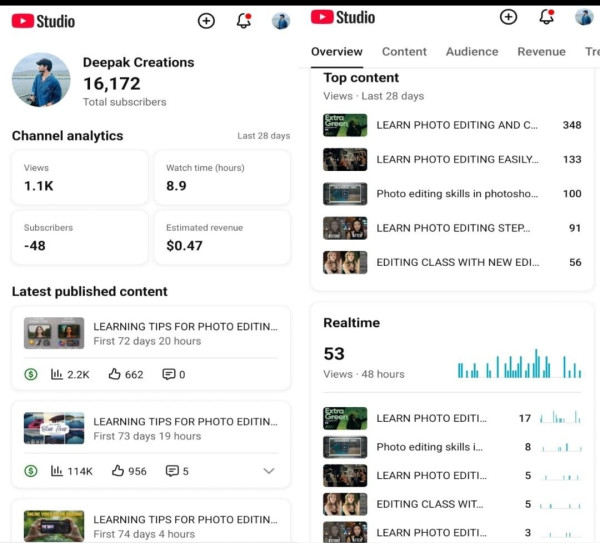This screenshot has width=600, height=543.
Task: Select the Revenue tab
Action: click(541, 51)
